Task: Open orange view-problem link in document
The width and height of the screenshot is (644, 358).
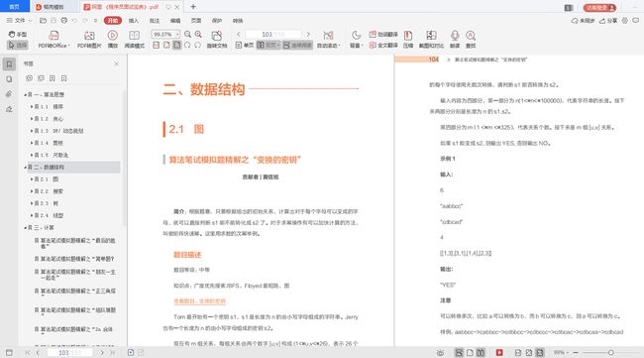Action: coord(199,301)
